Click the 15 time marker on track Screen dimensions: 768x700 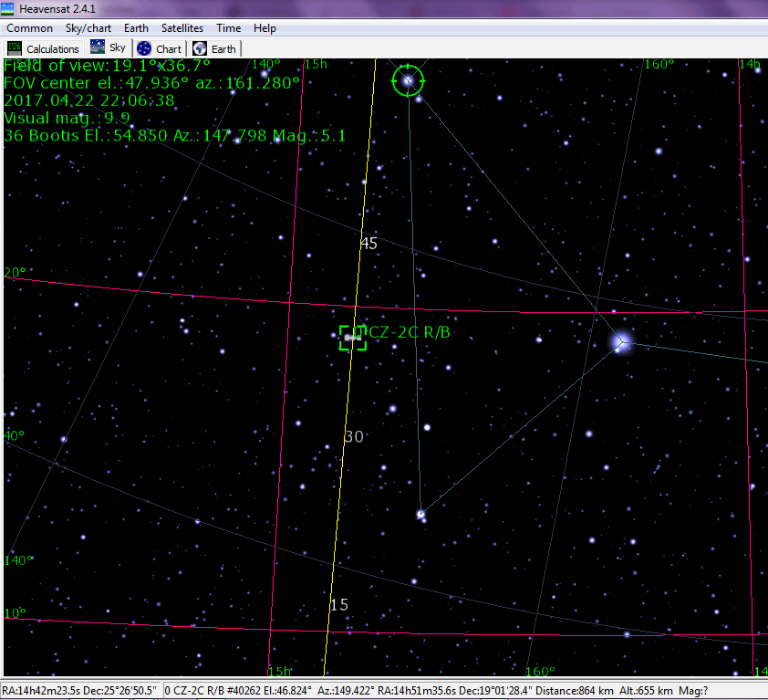point(339,605)
